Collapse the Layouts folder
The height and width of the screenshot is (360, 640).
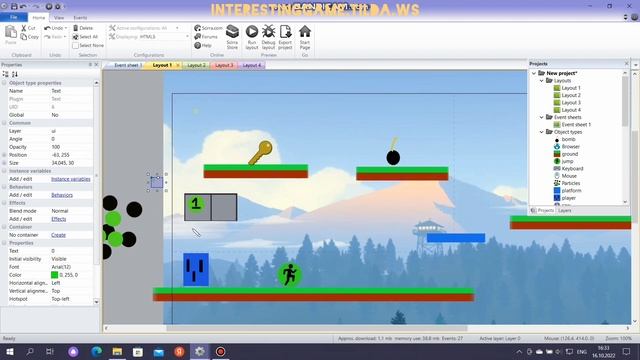click(542, 81)
